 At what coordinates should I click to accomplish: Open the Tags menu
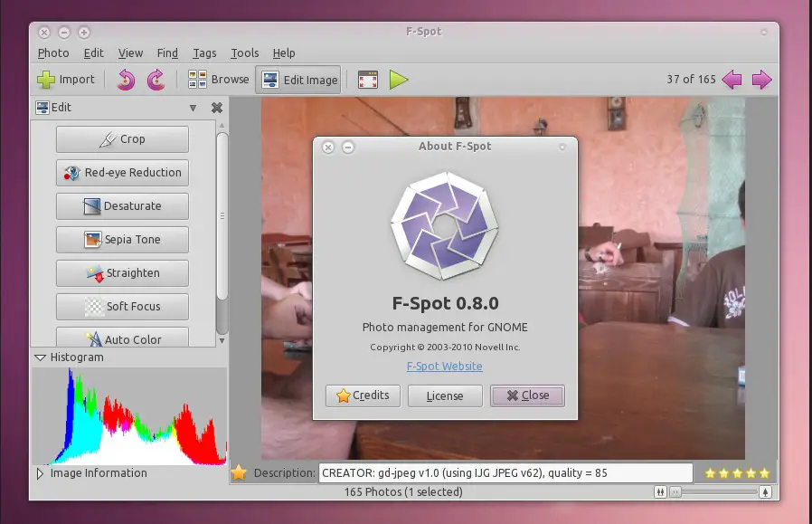(x=204, y=52)
